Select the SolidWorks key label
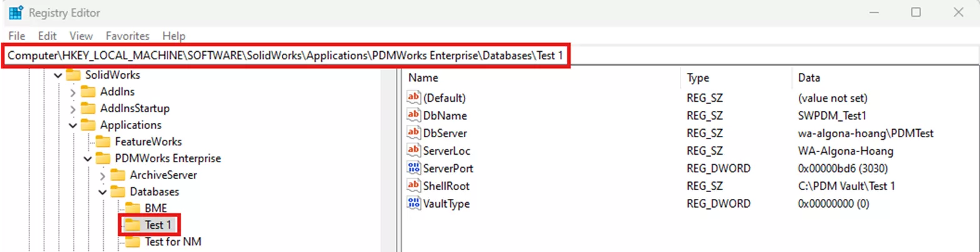This screenshot has height=252, width=980. (x=112, y=75)
